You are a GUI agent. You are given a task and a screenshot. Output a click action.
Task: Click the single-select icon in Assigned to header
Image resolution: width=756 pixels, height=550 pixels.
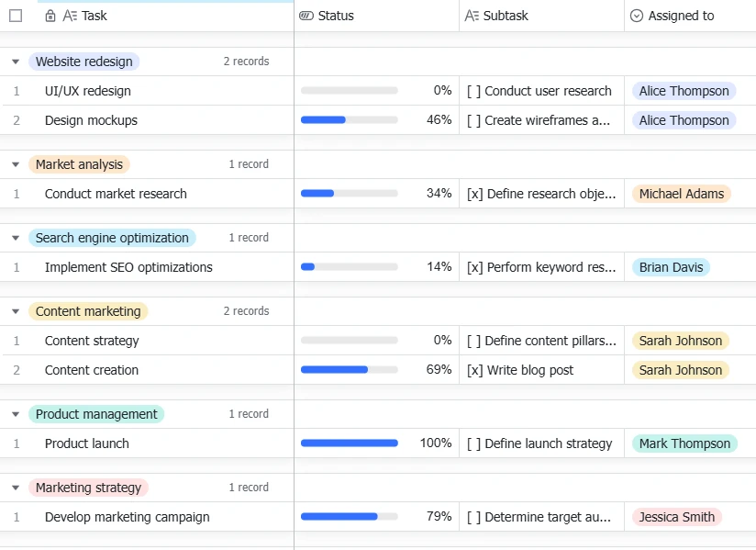(x=637, y=16)
